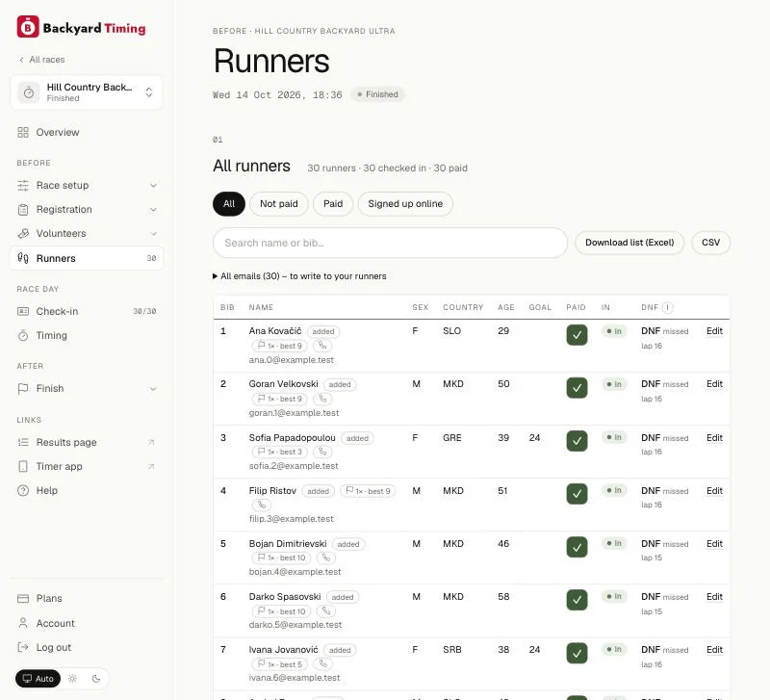Image resolution: width=770 pixels, height=700 pixels.
Task: Open the Results page link
Action: point(87,442)
